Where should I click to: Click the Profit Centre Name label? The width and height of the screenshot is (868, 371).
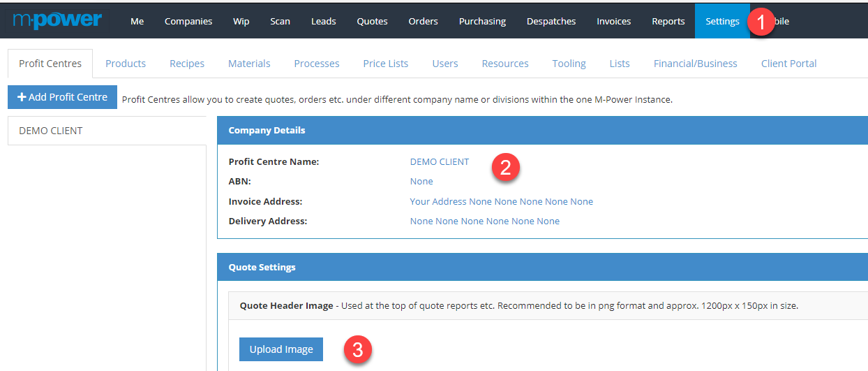click(274, 161)
